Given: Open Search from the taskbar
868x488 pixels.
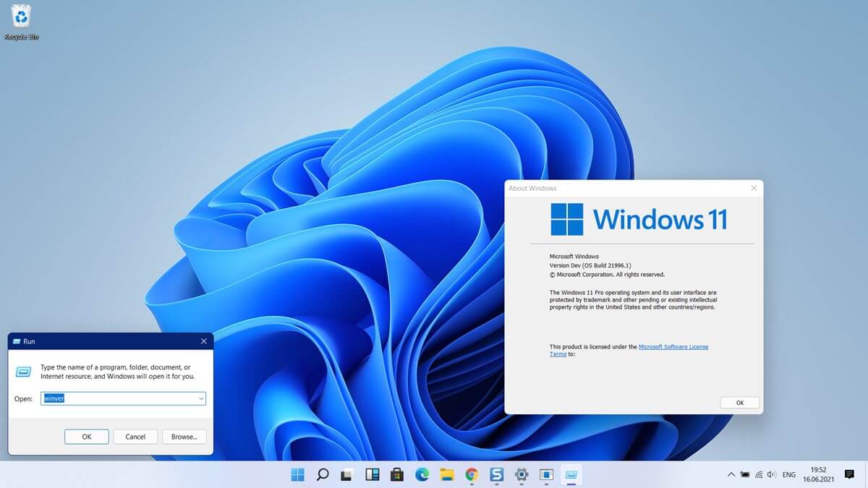Looking at the screenshot, I should [x=323, y=475].
